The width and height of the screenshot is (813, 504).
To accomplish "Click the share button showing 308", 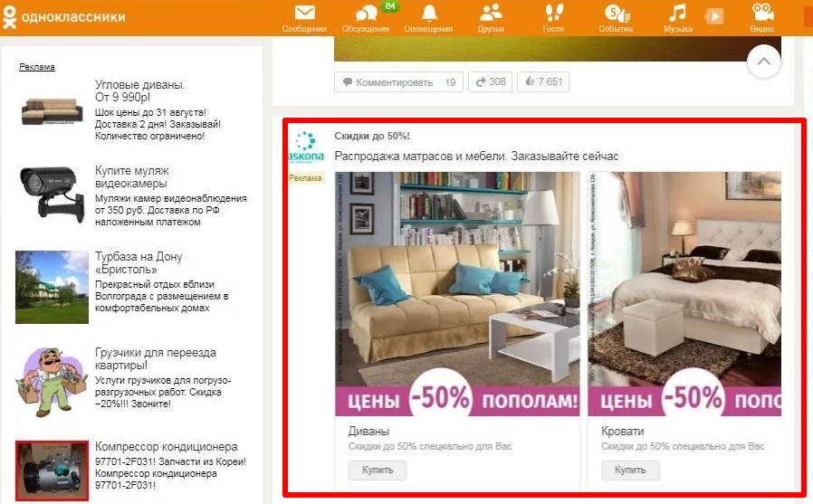I will 491,82.
